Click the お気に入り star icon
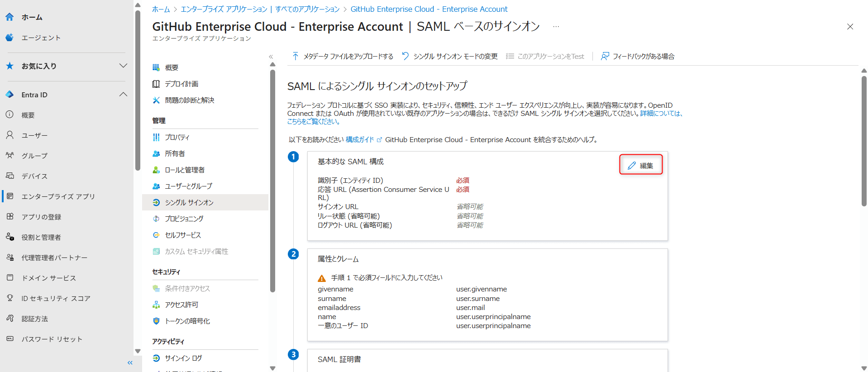This screenshot has height=372, width=868. (x=10, y=66)
